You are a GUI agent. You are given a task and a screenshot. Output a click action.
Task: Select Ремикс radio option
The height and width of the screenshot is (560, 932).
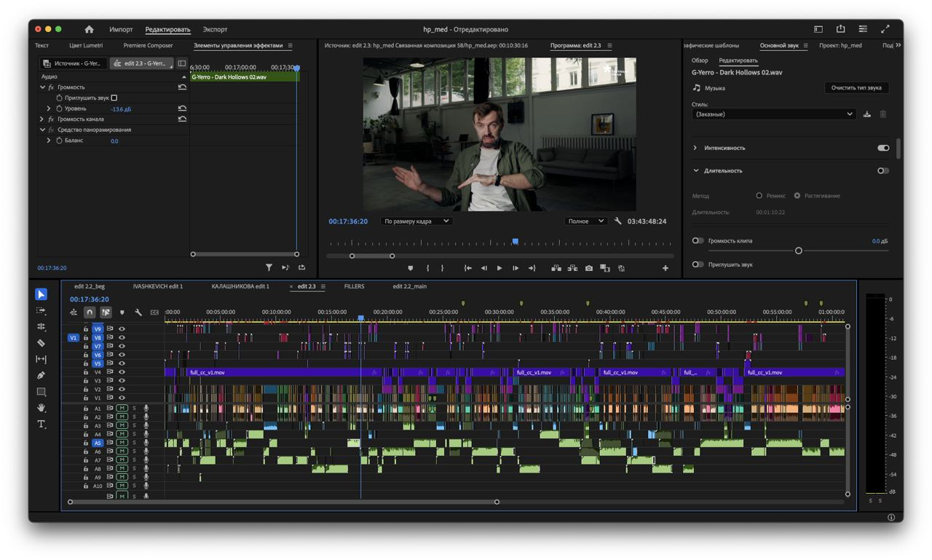[759, 195]
